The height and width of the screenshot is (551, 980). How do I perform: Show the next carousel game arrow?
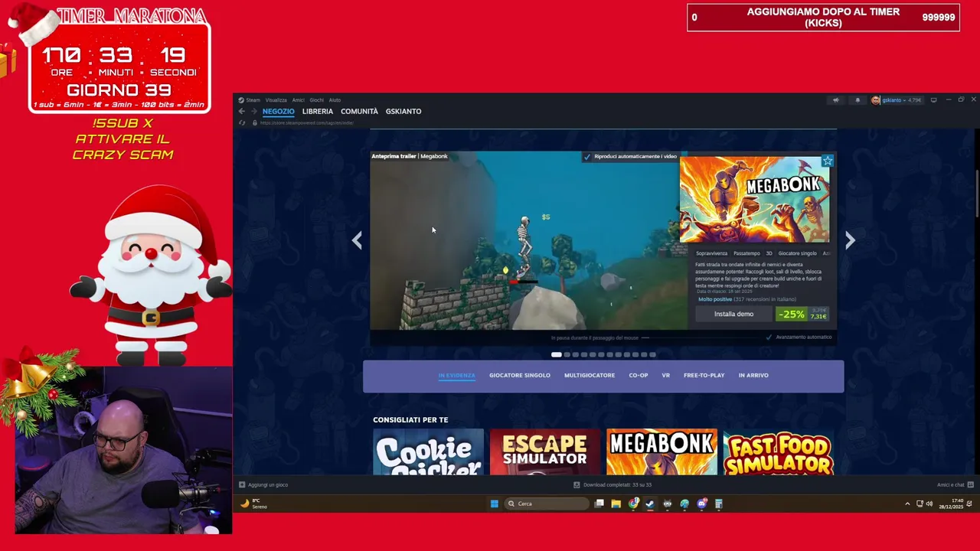(850, 240)
